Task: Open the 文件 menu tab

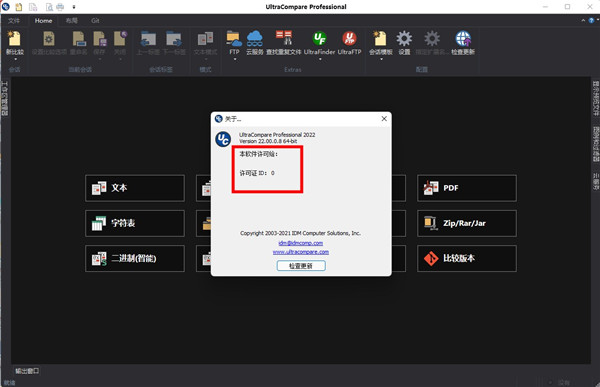Action: pyautogui.click(x=14, y=21)
